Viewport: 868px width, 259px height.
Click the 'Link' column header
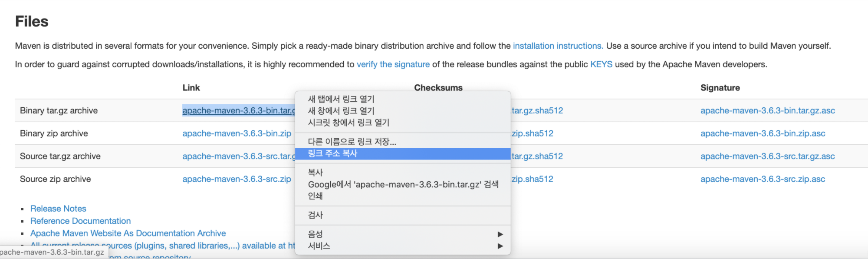point(191,88)
